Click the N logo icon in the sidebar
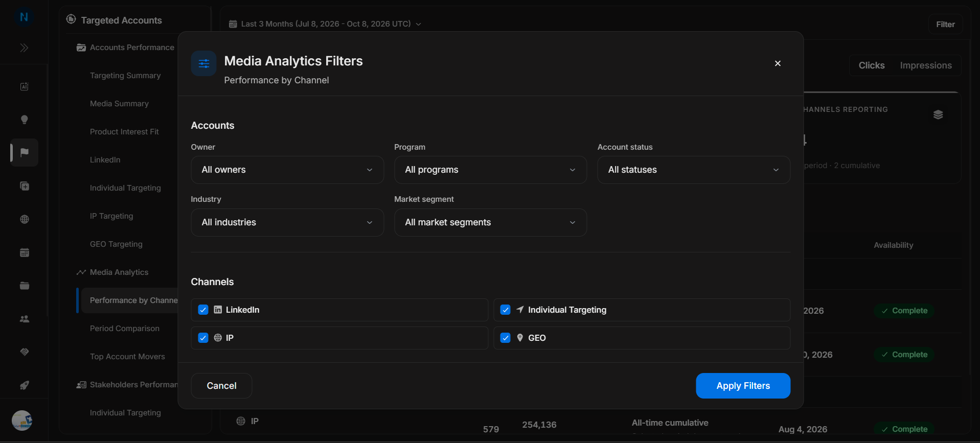 (x=24, y=17)
